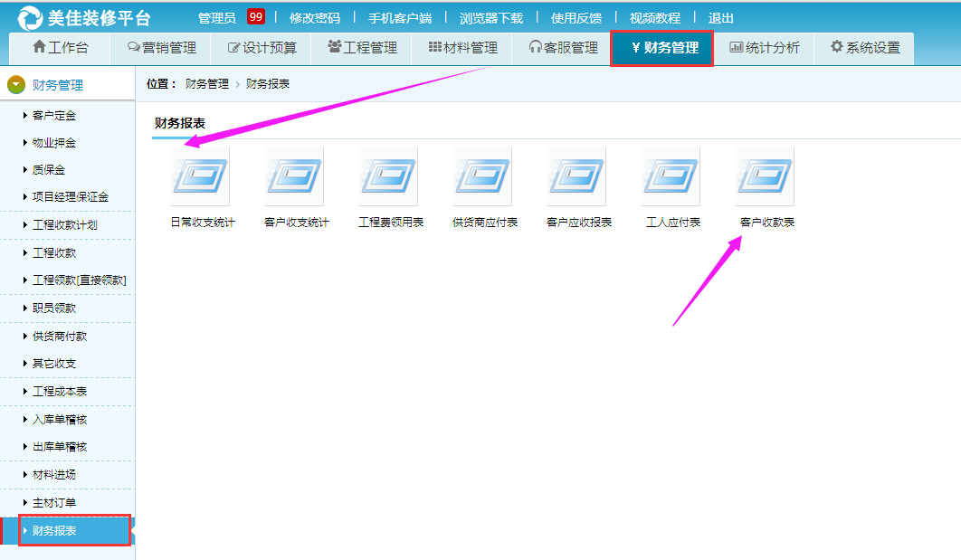The height and width of the screenshot is (560, 961).
Task: Open the 客户应收报表 report icon
Action: (x=576, y=177)
